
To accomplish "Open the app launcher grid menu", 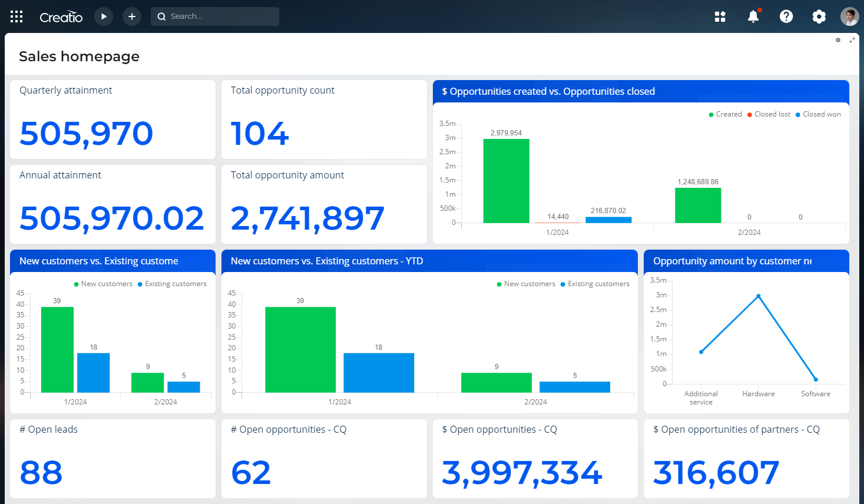I will click(16, 16).
